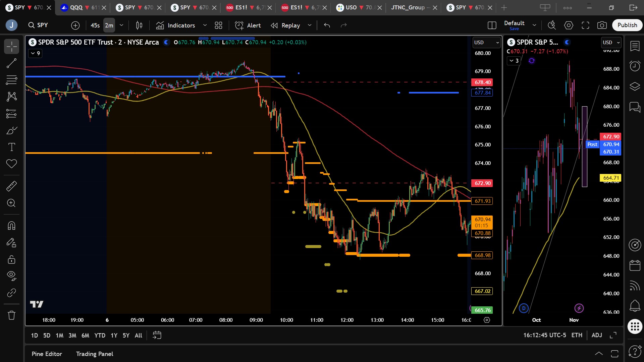
Task: Switch to the QQQ browser tab
Action: [x=76, y=7]
